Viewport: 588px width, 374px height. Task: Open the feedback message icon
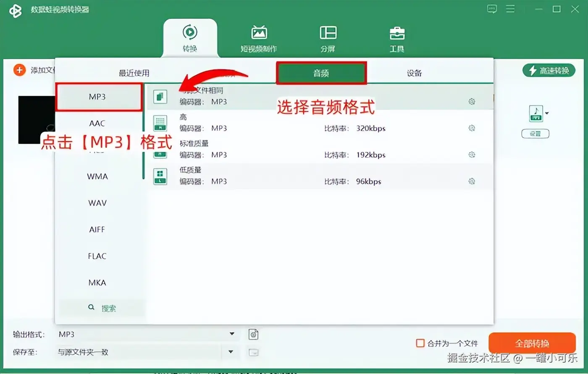point(492,9)
